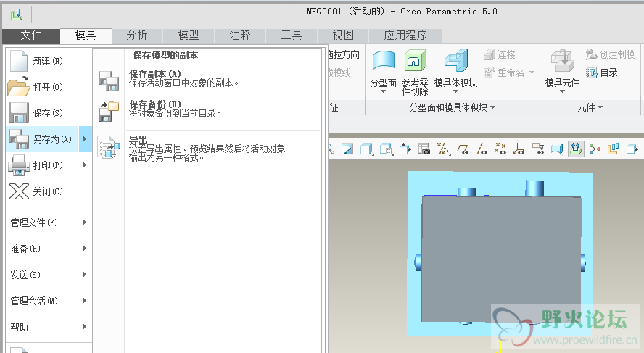Click the datum display filters icon

(443, 149)
